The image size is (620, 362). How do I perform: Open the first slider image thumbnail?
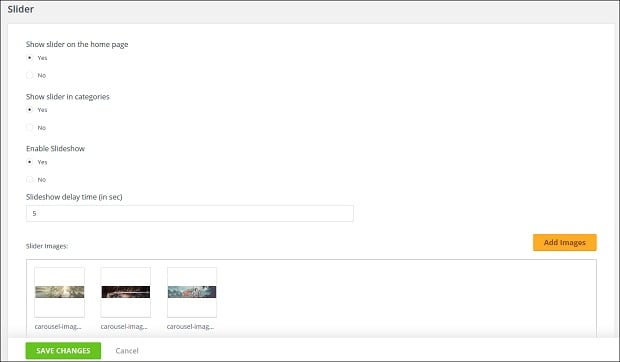coord(59,292)
